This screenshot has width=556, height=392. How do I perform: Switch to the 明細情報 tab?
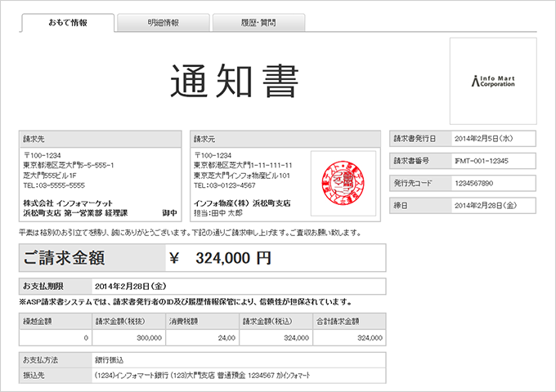(x=164, y=23)
